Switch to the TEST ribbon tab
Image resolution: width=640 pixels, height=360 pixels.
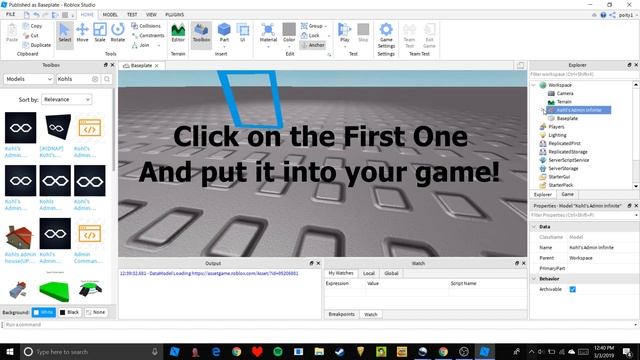132,14
